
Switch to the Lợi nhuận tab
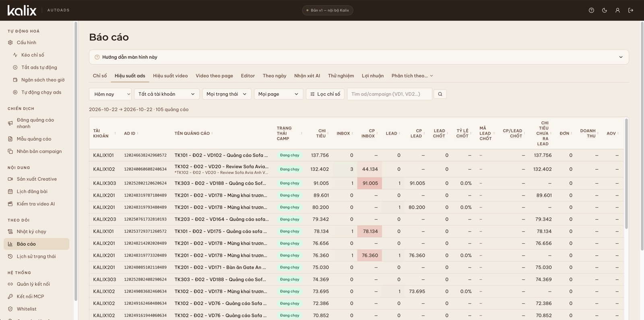click(x=373, y=76)
